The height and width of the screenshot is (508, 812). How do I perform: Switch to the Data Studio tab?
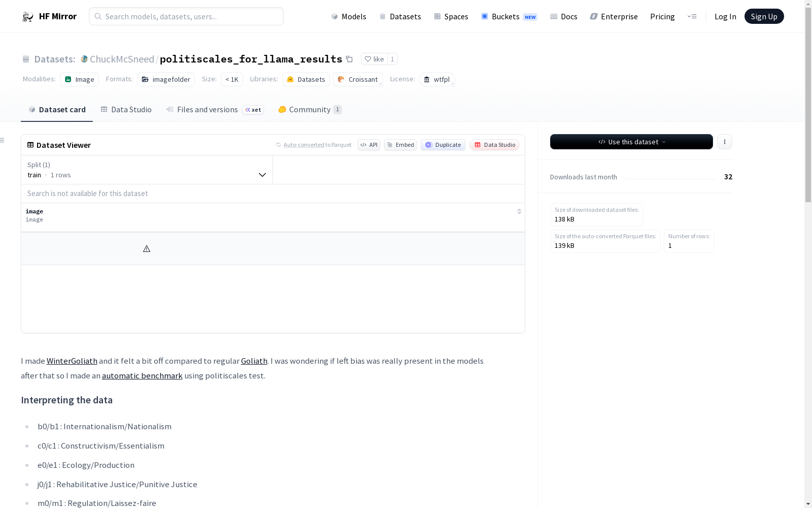click(126, 110)
